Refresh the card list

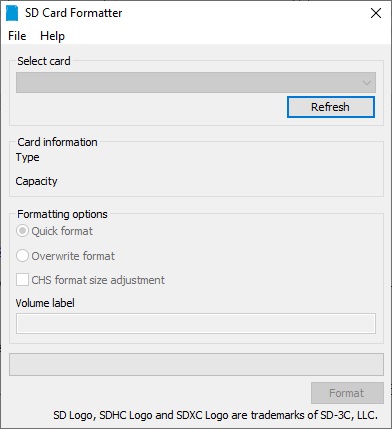pyautogui.click(x=331, y=107)
